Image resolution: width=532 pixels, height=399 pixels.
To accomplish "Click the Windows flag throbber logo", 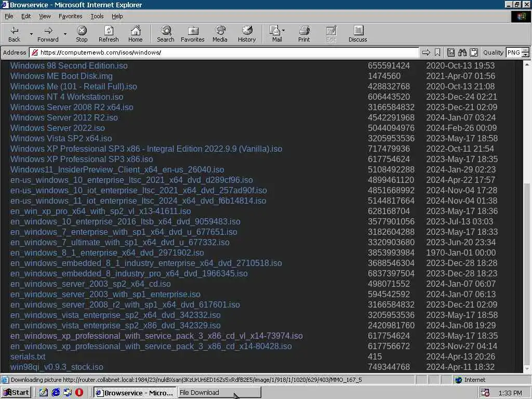I will pos(521,16).
